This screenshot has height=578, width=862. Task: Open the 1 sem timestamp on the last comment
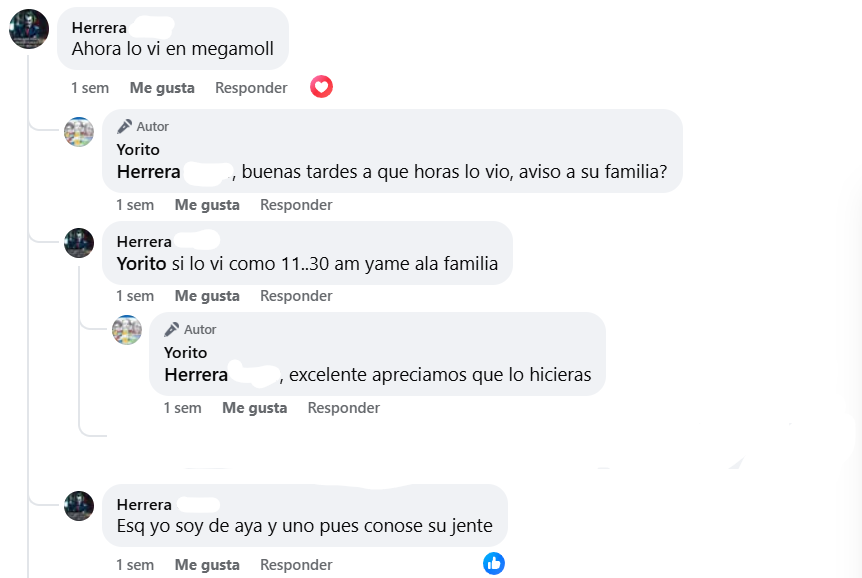tap(135, 563)
